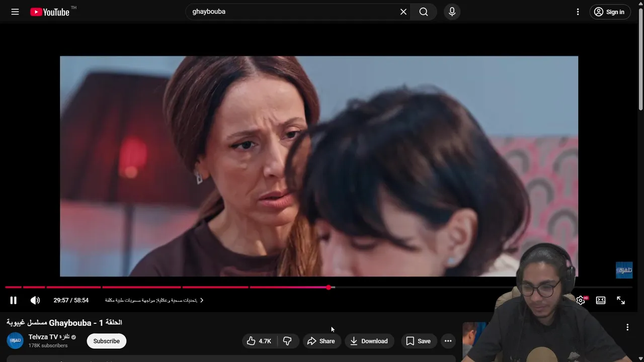Subscribe to Telvza TV

pos(106,341)
